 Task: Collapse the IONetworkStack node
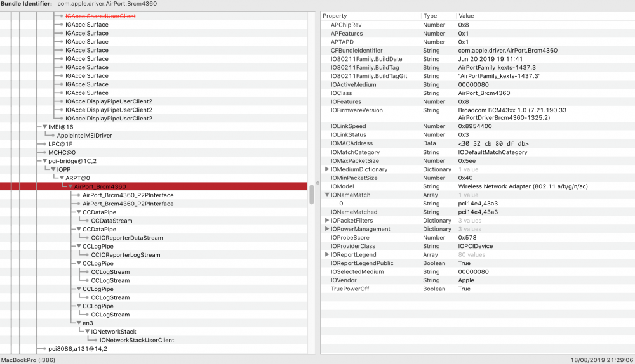tap(87, 332)
